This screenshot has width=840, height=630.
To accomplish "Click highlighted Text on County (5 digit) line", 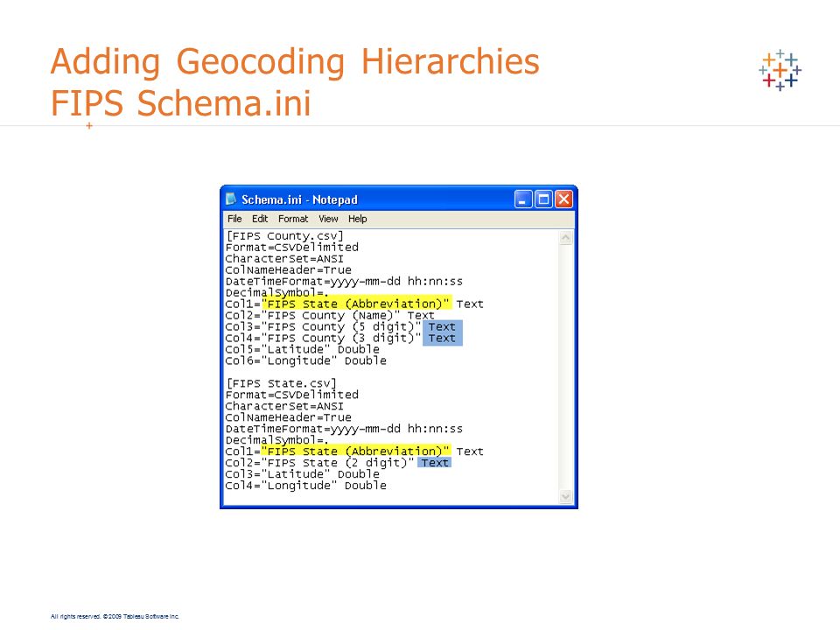I will click(442, 326).
